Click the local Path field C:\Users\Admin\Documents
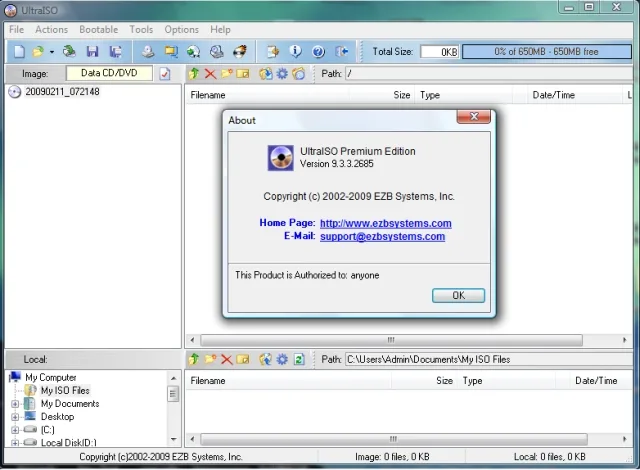This screenshot has height=470, width=640. (489, 359)
